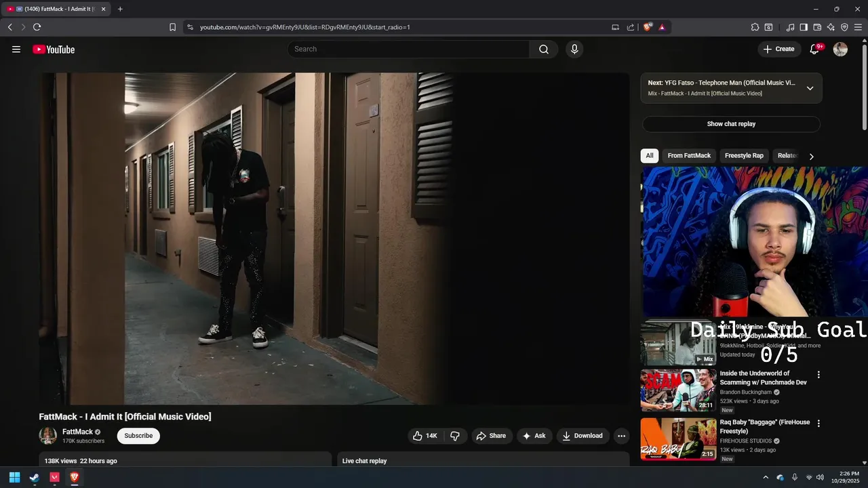Click the browser address bar URL
Image resolution: width=868 pixels, height=488 pixels.
tap(305, 27)
